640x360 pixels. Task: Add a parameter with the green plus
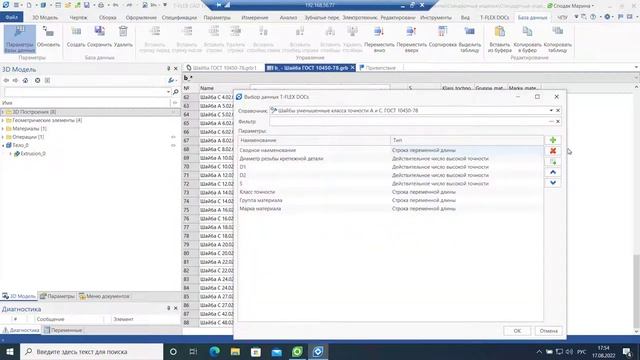pos(553,140)
